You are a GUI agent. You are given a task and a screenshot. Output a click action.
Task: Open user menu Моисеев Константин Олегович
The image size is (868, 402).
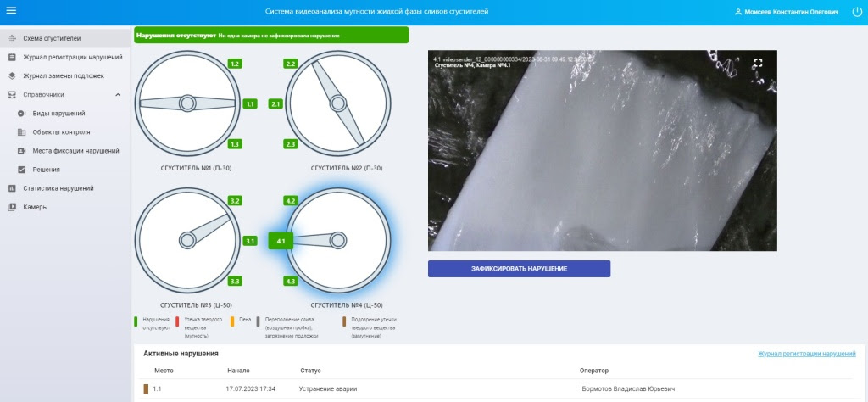(787, 12)
